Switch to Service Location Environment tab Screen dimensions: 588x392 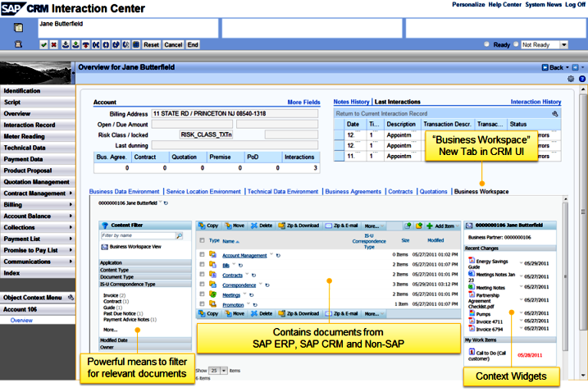(203, 191)
